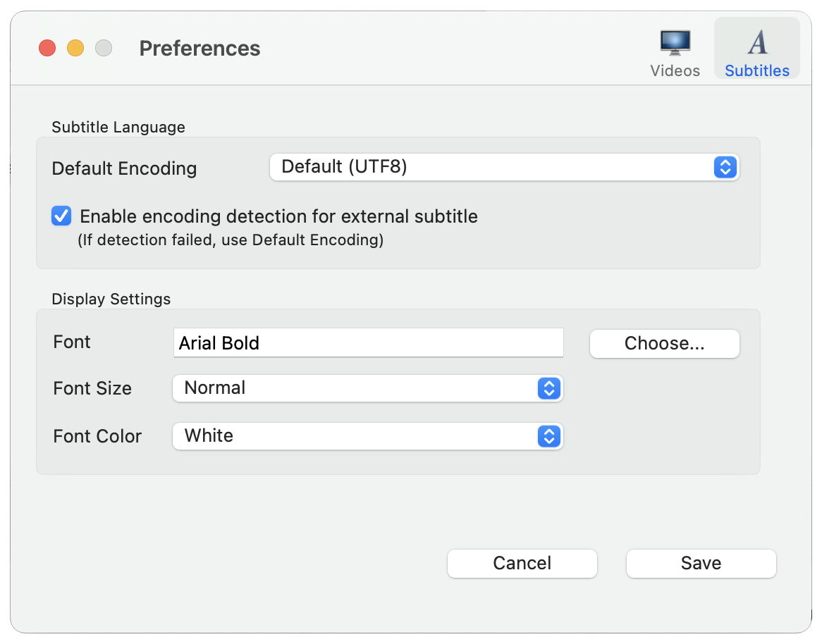Minimize the window with the yellow button
Screen dimensions: 822x644
tap(75, 49)
